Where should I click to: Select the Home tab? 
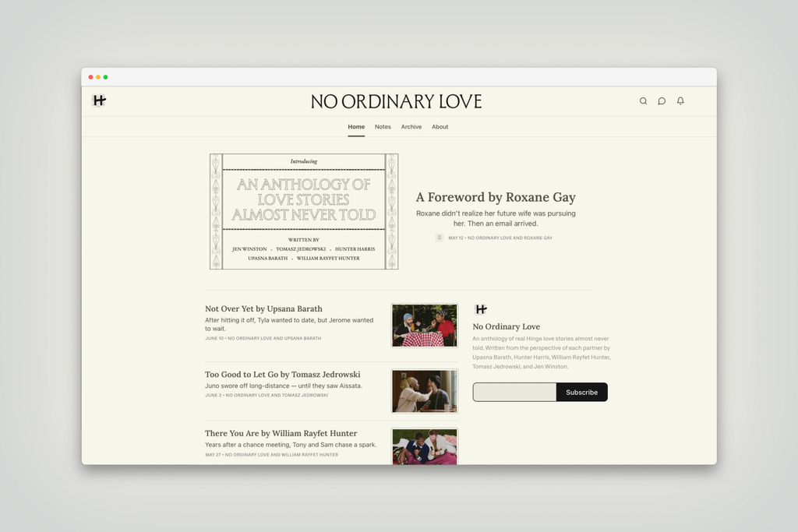pyautogui.click(x=356, y=126)
